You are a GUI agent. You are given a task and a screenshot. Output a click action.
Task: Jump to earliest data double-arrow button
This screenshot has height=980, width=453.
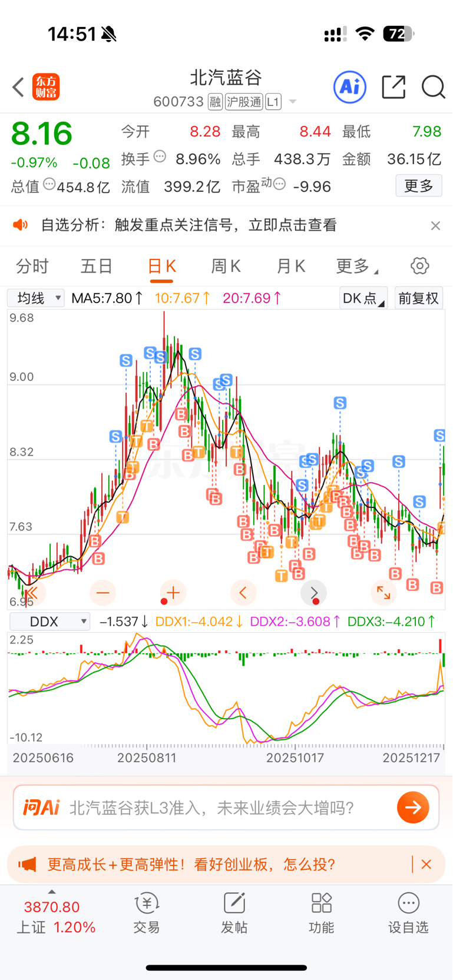(x=32, y=593)
